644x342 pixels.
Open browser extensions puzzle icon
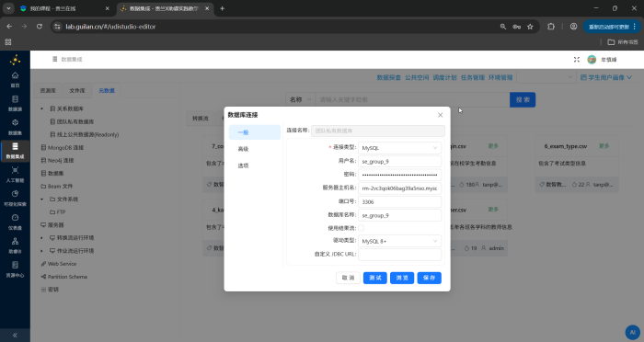click(551, 27)
